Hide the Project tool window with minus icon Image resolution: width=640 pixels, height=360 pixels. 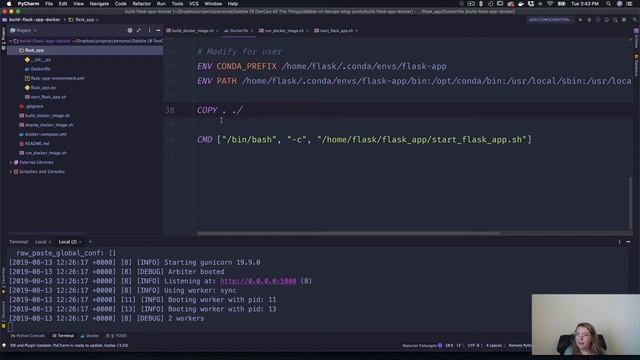(158, 30)
